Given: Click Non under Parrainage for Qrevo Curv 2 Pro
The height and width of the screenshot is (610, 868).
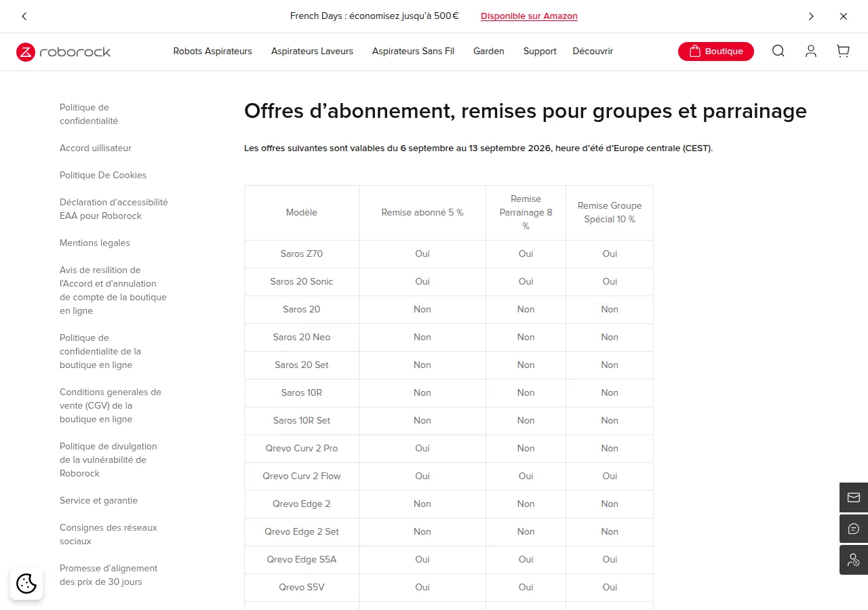Looking at the screenshot, I should click(x=526, y=448).
